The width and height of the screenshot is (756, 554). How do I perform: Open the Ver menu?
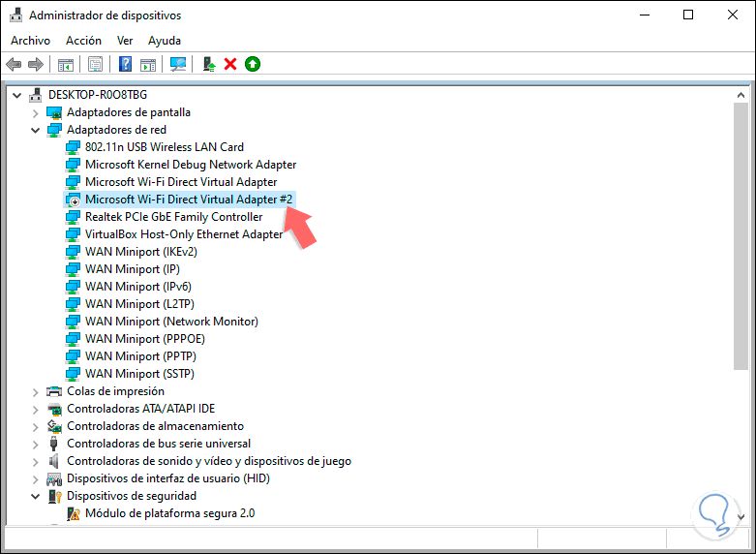tap(125, 41)
